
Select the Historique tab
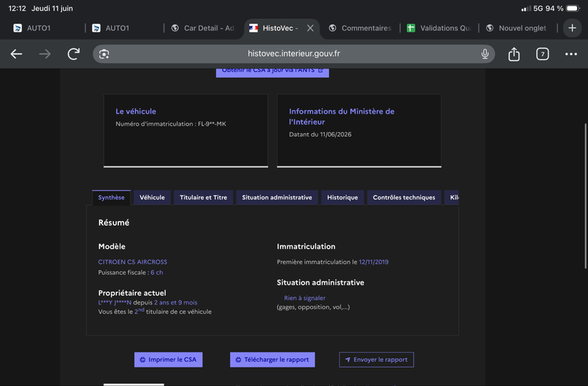point(343,197)
